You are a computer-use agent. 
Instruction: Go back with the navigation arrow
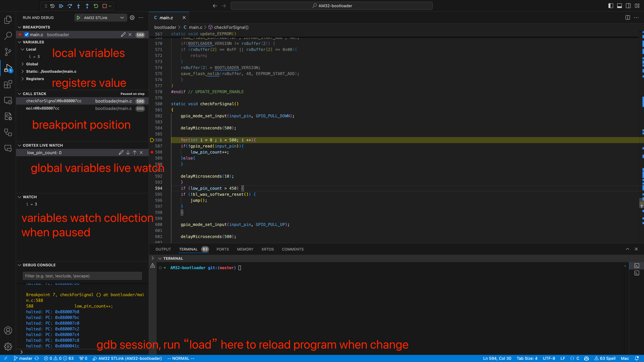pyautogui.click(x=215, y=6)
